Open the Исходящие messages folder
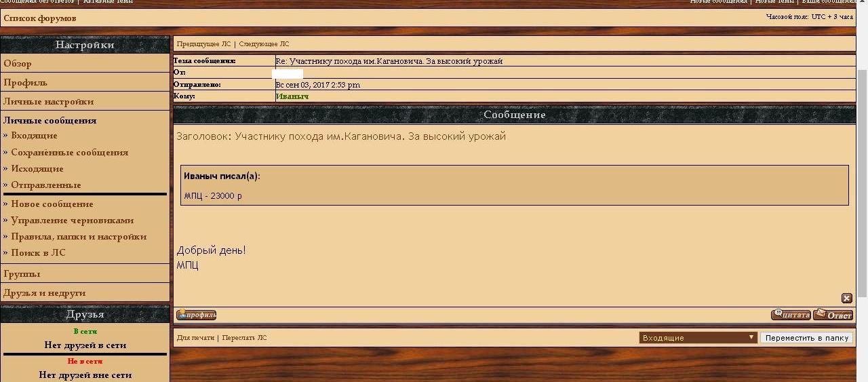This screenshot has width=868, height=382. coord(37,169)
